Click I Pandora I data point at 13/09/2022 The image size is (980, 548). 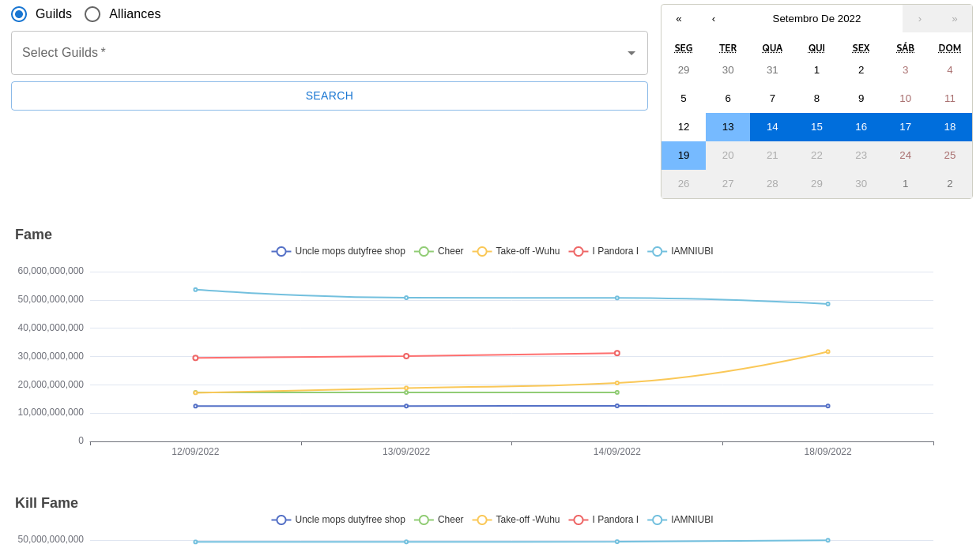coord(406,356)
